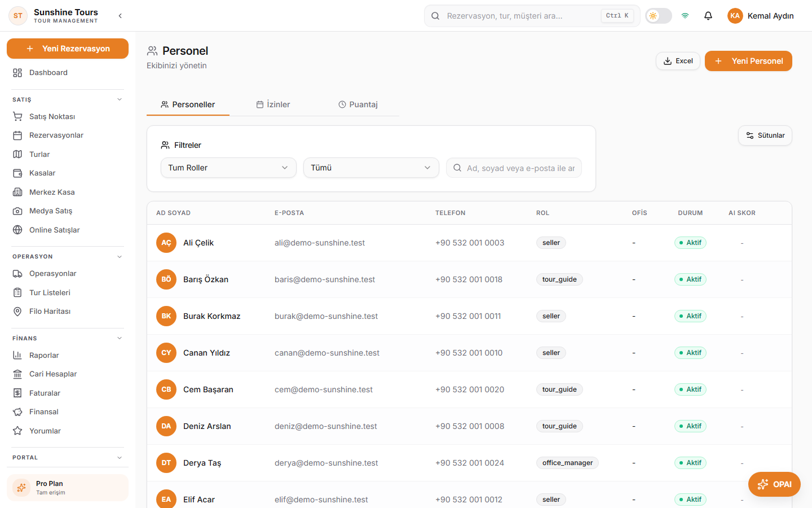Collapse the FİNANS section
Image resolution: width=812 pixels, height=508 pixels.
(x=120, y=338)
